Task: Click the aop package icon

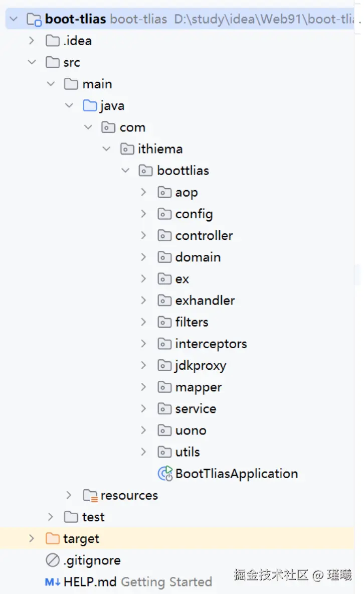Action: click(164, 192)
